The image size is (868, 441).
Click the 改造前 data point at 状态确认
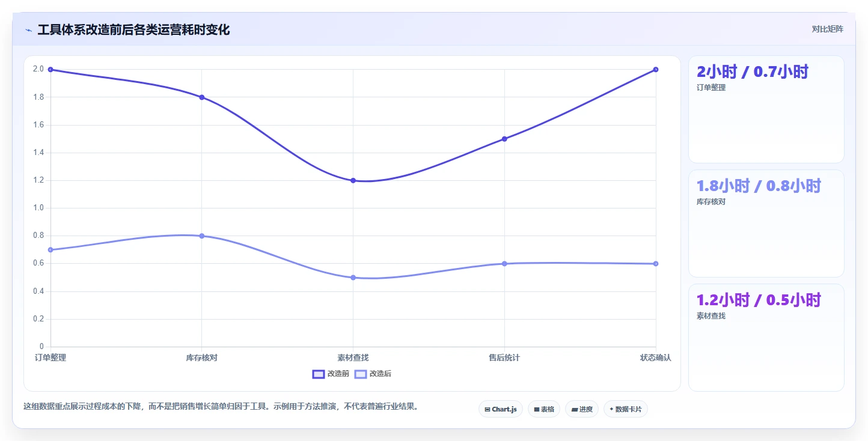pos(656,70)
